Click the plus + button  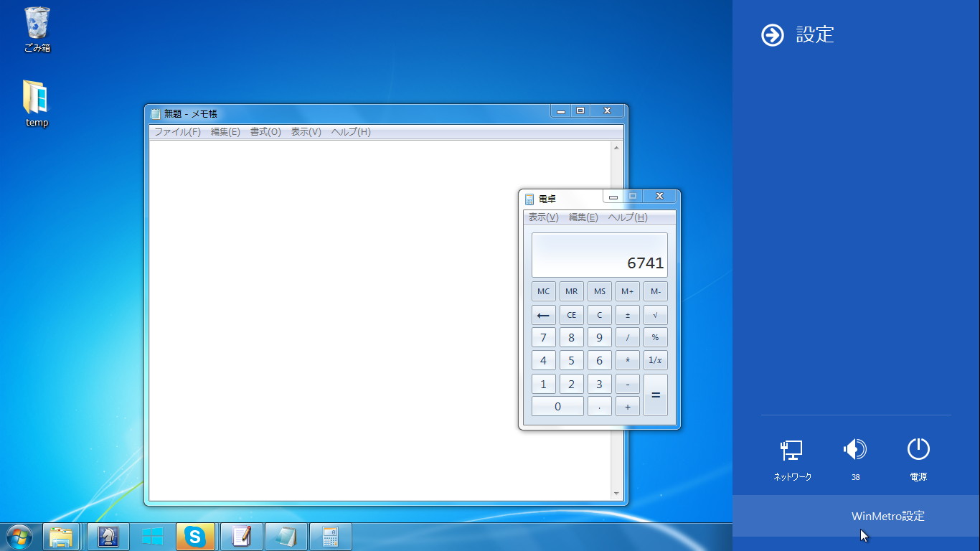(x=627, y=407)
